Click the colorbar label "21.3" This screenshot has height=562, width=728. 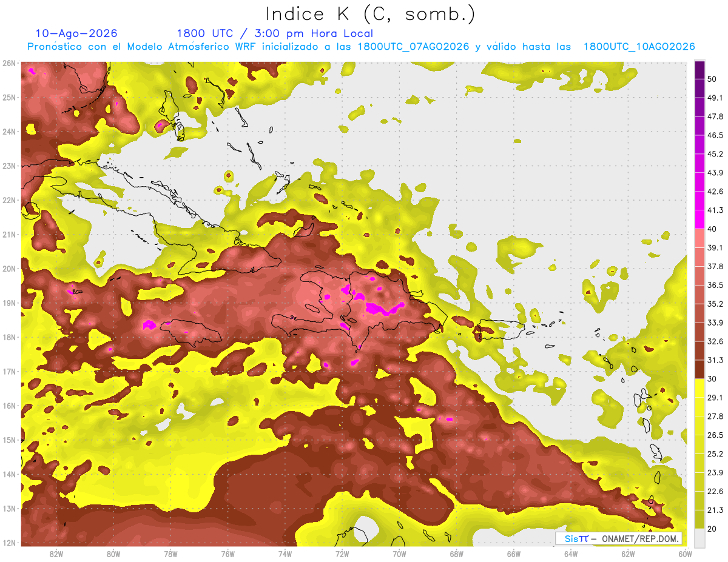tap(715, 510)
